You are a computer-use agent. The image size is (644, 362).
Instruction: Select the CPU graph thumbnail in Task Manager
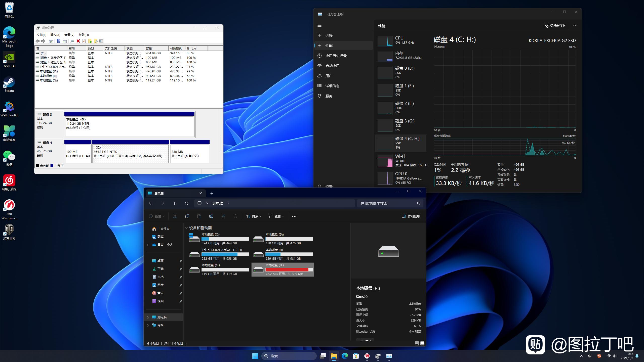pos(385,41)
